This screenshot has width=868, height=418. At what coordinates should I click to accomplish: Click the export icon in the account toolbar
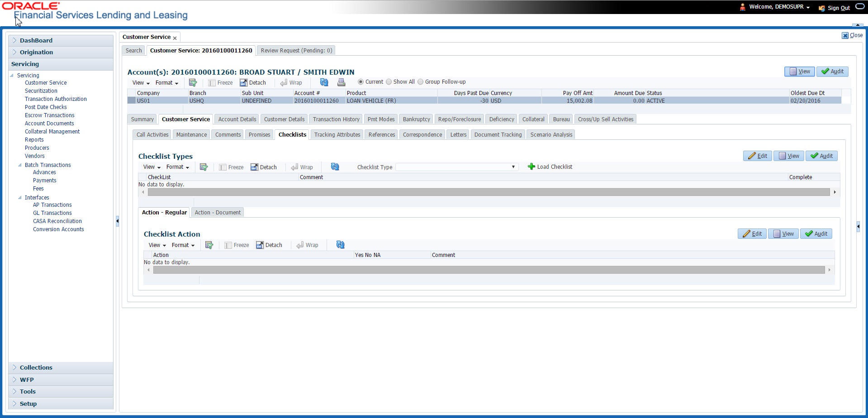pyautogui.click(x=193, y=82)
